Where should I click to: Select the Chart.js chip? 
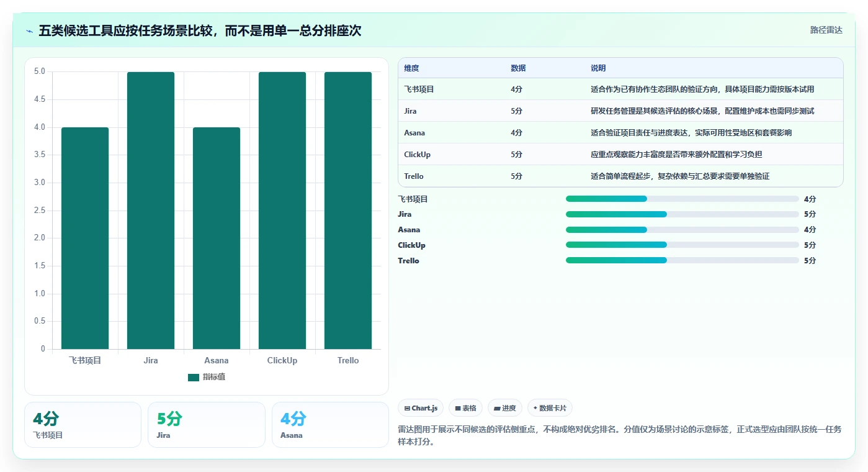tap(421, 408)
